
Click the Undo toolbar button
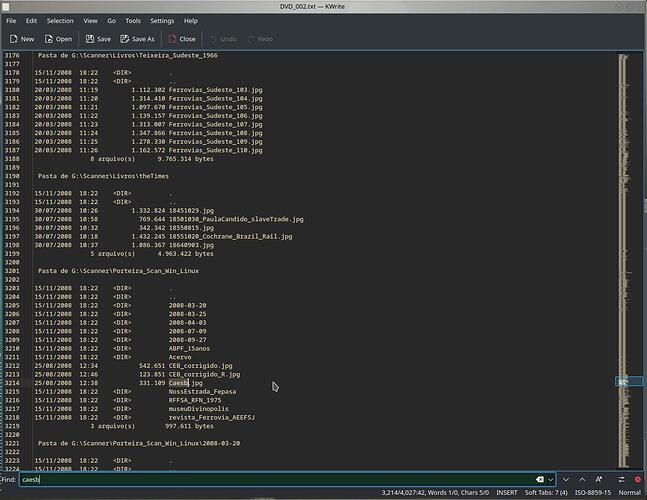coord(223,39)
